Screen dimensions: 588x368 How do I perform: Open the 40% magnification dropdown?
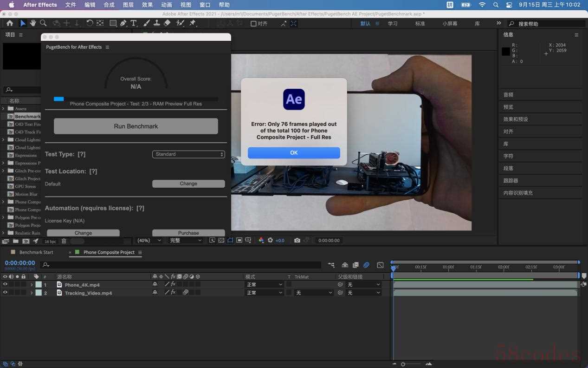pyautogui.click(x=149, y=240)
